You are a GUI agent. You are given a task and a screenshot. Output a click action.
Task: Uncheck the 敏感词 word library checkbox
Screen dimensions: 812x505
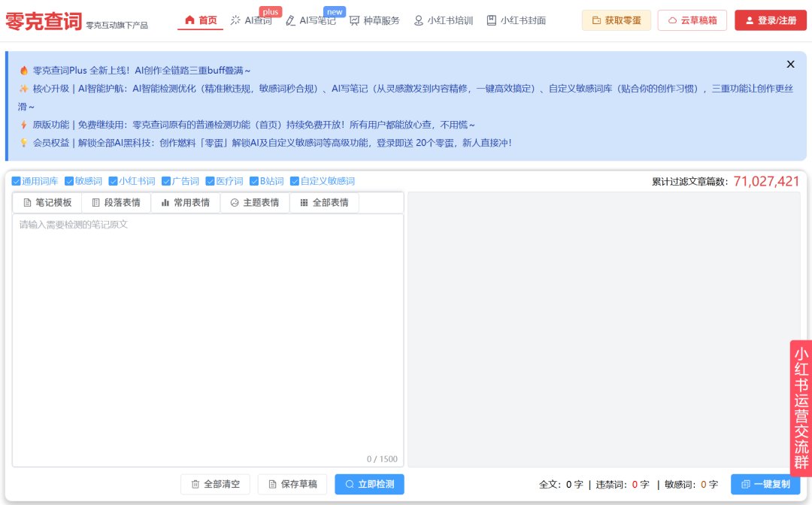pyautogui.click(x=69, y=180)
